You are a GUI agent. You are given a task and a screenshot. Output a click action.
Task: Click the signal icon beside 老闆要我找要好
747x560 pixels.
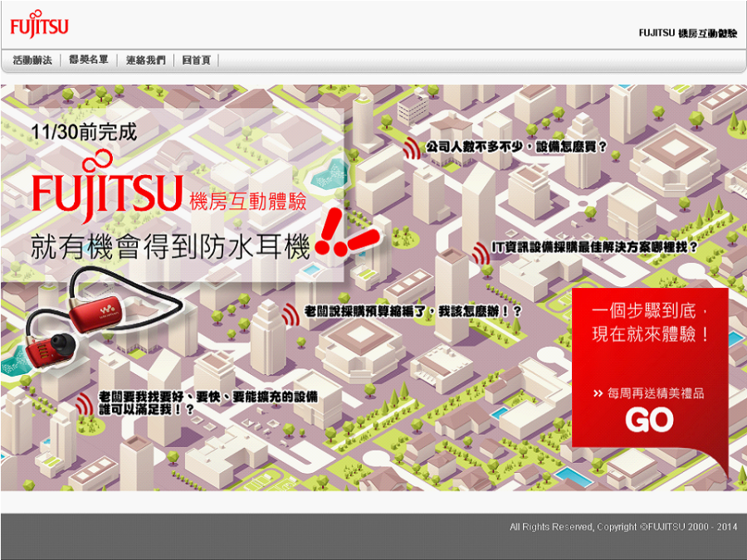pos(85,405)
